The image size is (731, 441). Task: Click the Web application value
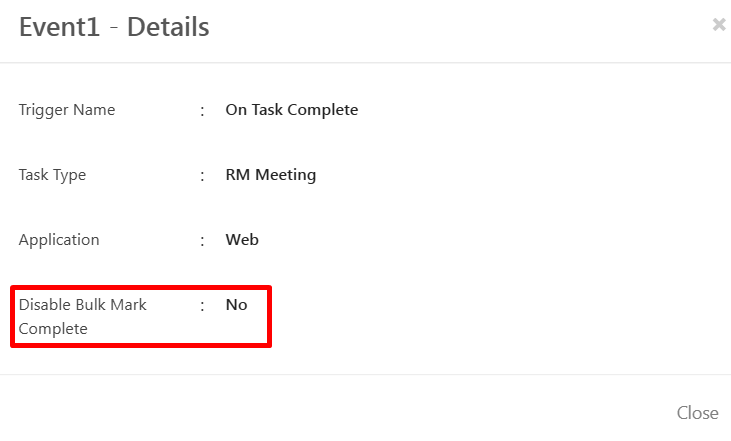pyautogui.click(x=242, y=240)
